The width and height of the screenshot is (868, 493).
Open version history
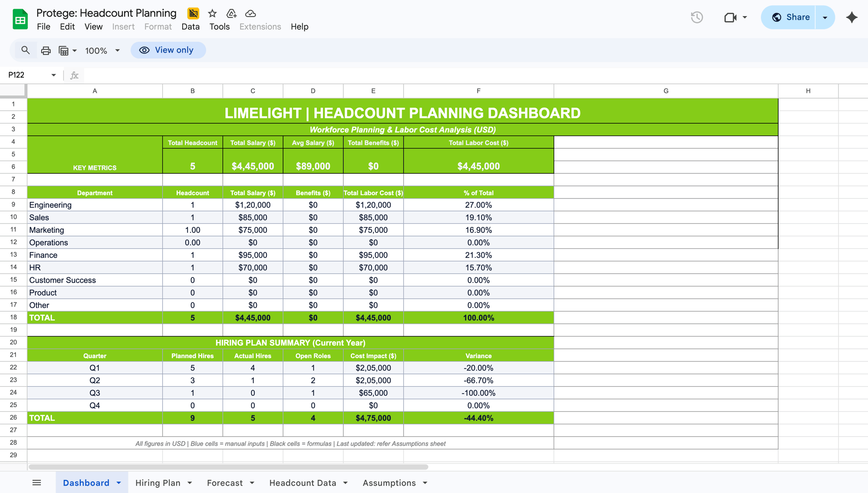point(697,17)
